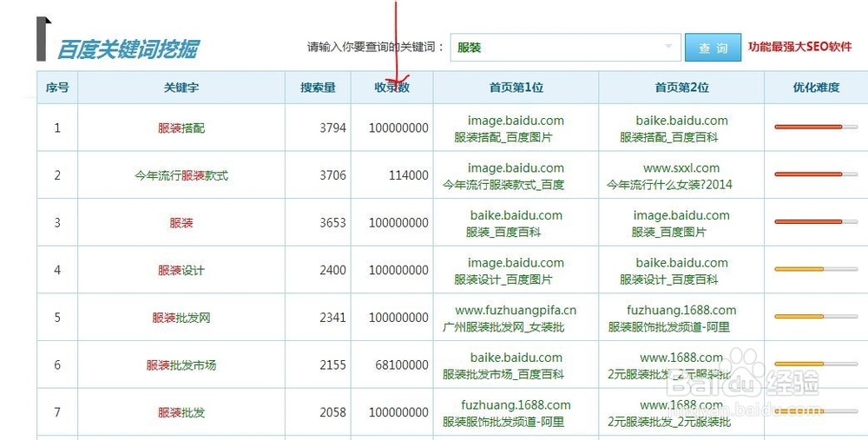Sort by the 收录数 column header
This screenshot has width=868, height=440.
coord(392,88)
